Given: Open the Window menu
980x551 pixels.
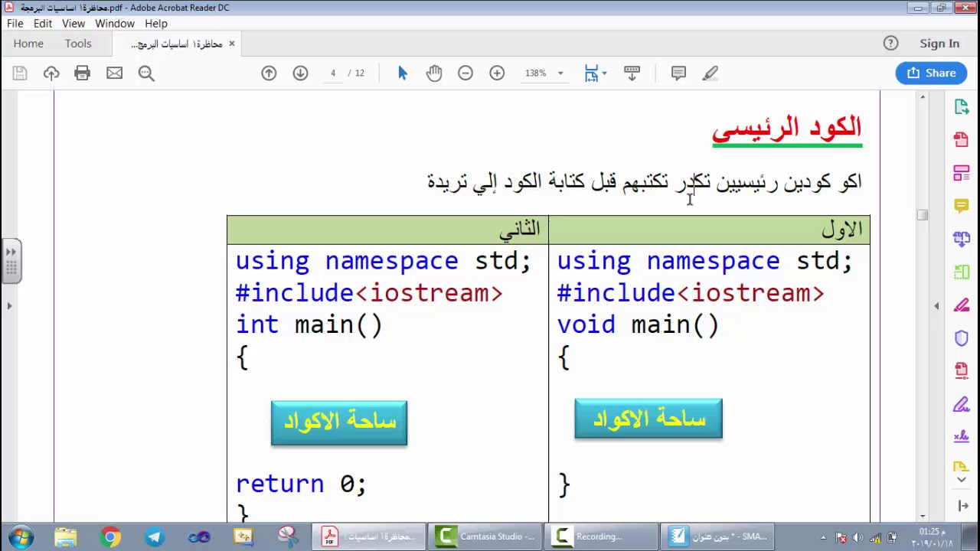Looking at the screenshot, I should point(115,24).
